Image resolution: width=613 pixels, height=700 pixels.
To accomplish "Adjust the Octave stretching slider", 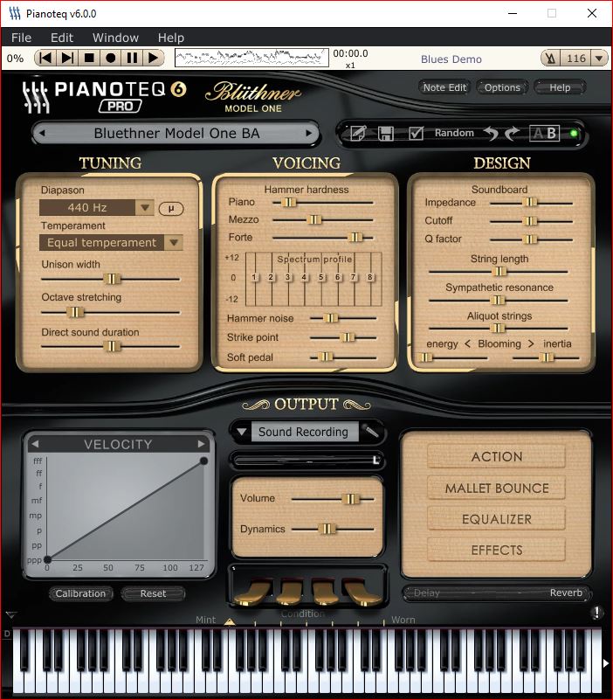I will (x=75, y=312).
